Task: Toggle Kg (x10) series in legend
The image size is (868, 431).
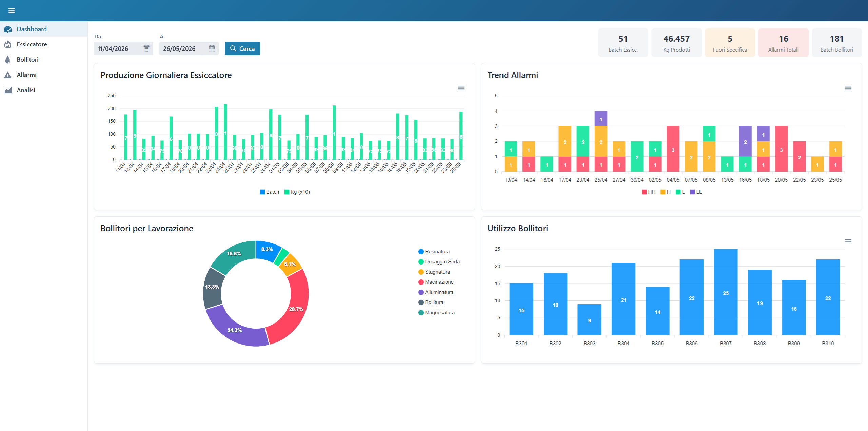Action: click(297, 192)
